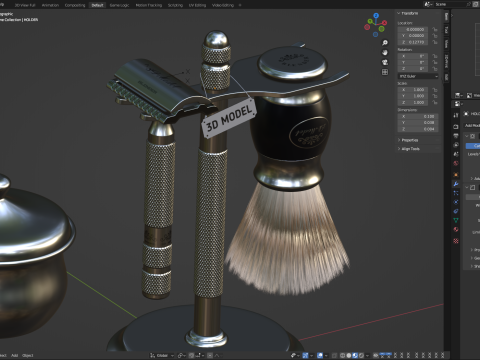This screenshot has width=480, height=360.
Task: Click the pan hand viewport gizmo
Action: click(x=385, y=52)
